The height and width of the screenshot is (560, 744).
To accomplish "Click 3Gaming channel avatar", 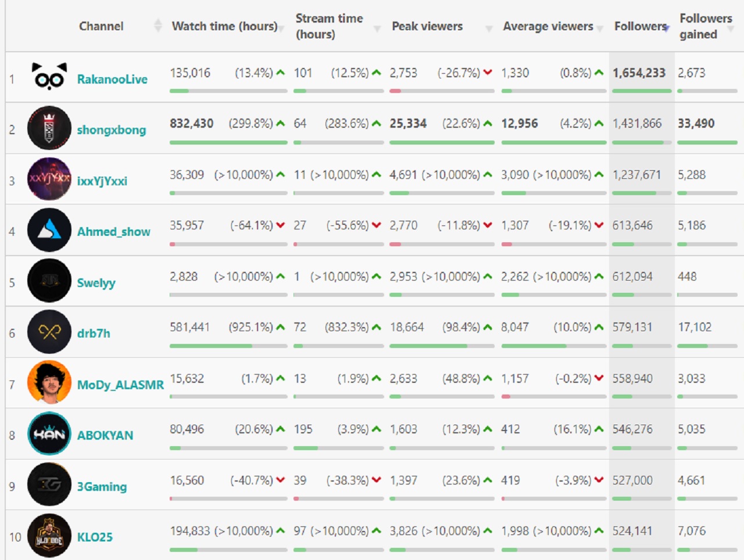I will pyautogui.click(x=49, y=484).
